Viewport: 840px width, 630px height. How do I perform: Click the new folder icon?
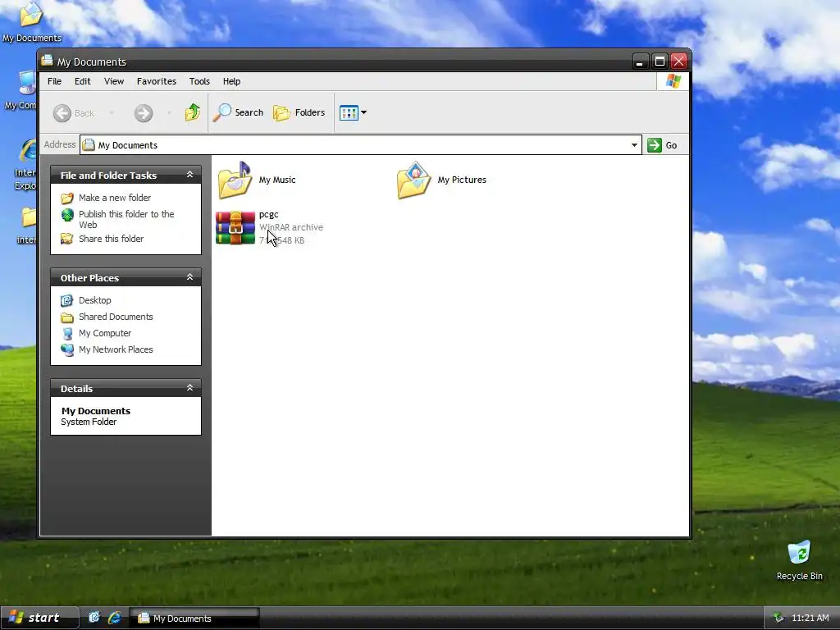coord(67,199)
